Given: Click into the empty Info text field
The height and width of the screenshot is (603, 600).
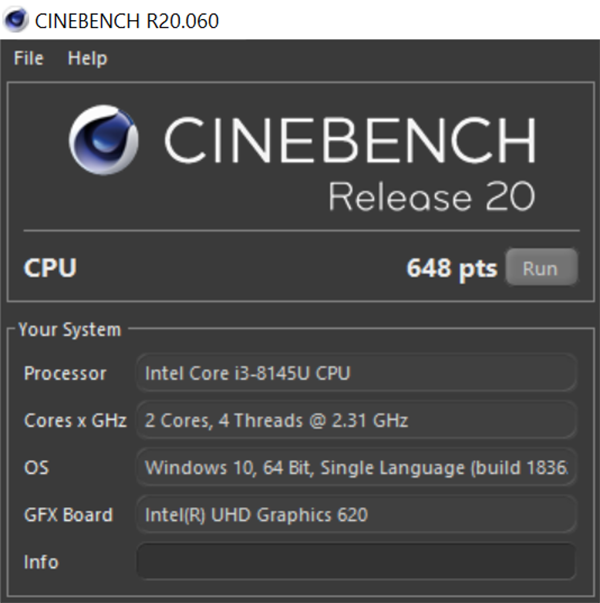Looking at the screenshot, I should (x=355, y=562).
